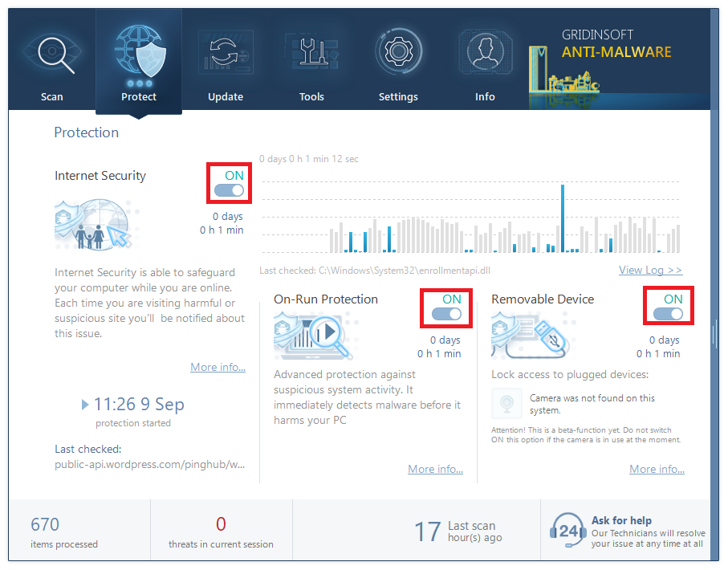Turn off the Internet Security toggle
The image size is (728, 570).
coord(229,190)
